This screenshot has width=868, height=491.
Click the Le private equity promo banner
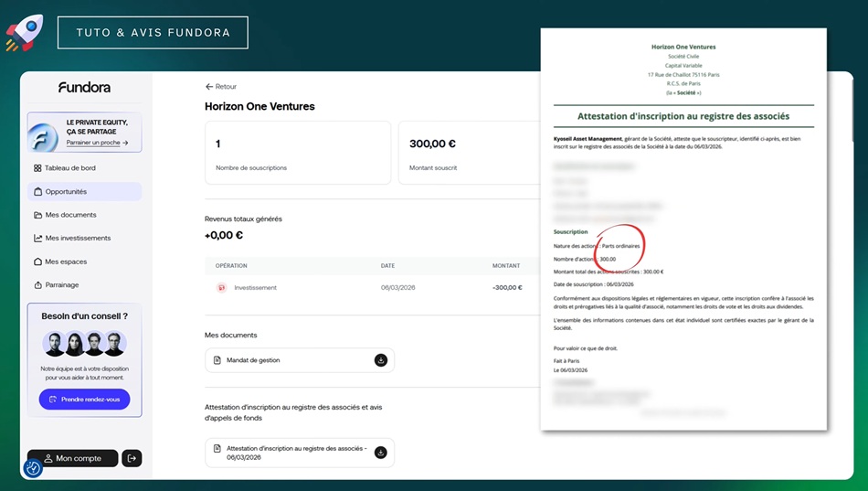[84, 133]
